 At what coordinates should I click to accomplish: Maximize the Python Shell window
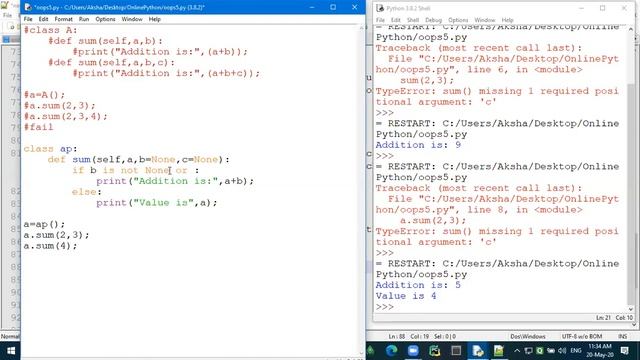602,8
